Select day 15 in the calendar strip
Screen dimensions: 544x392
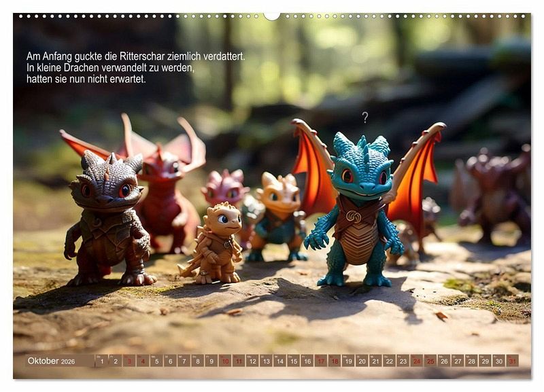(x=294, y=361)
